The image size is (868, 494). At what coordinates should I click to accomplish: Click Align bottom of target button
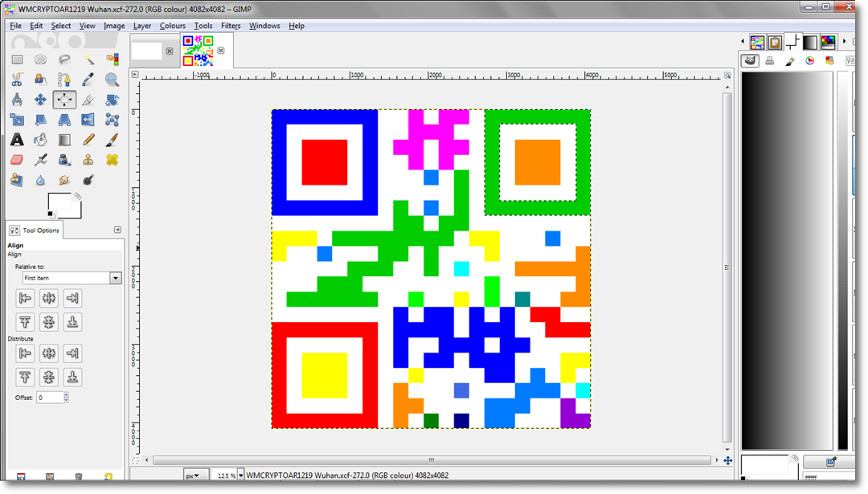point(72,322)
